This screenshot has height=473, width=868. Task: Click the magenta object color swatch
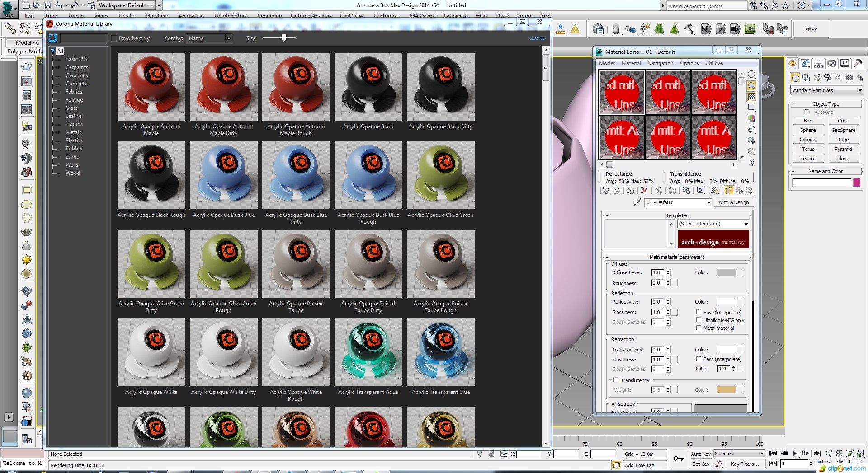click(857, 183)
